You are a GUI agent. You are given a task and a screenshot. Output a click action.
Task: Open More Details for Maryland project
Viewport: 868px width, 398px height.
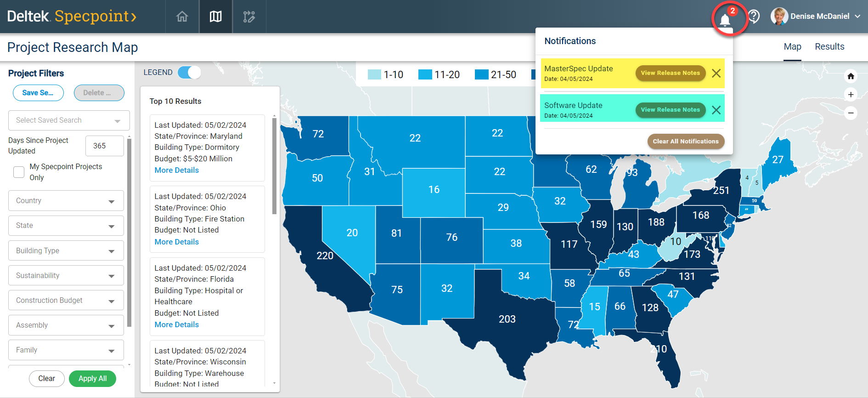(177, 170)
